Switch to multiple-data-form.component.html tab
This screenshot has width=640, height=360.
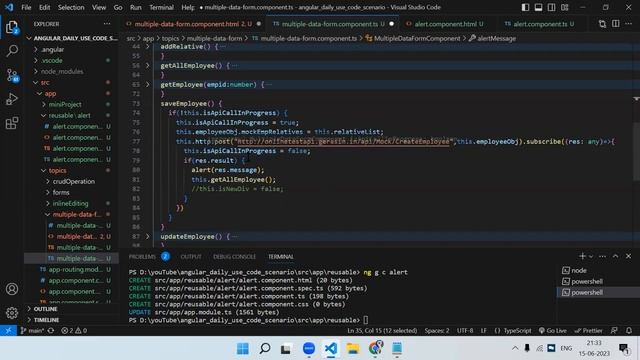tap(193, 24)
